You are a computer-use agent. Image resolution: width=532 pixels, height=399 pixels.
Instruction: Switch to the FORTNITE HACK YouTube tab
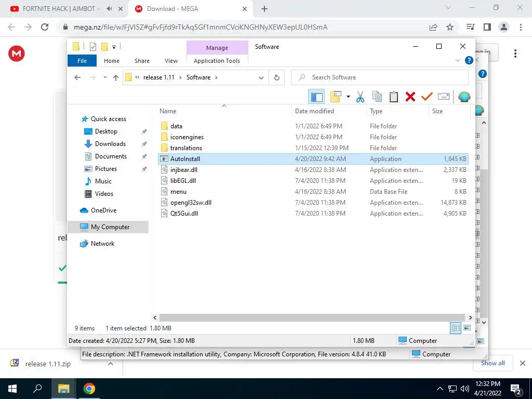(x=61, y=9)
